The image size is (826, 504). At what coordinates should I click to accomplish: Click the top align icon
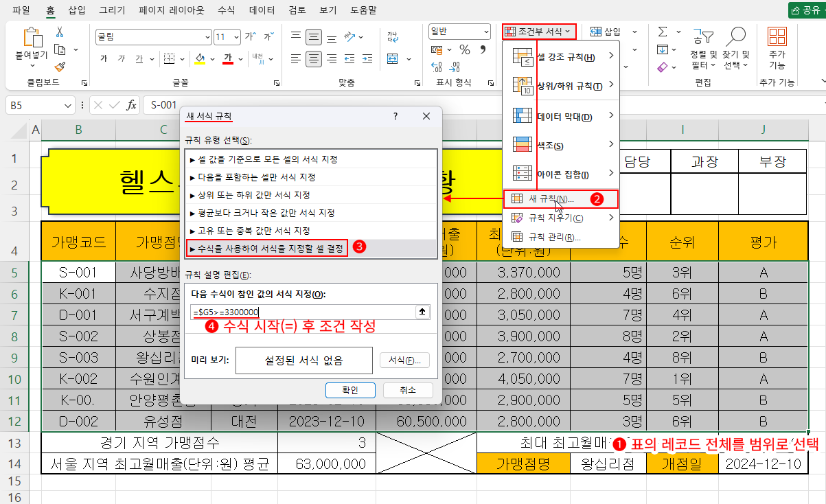(x=295, y=36)
